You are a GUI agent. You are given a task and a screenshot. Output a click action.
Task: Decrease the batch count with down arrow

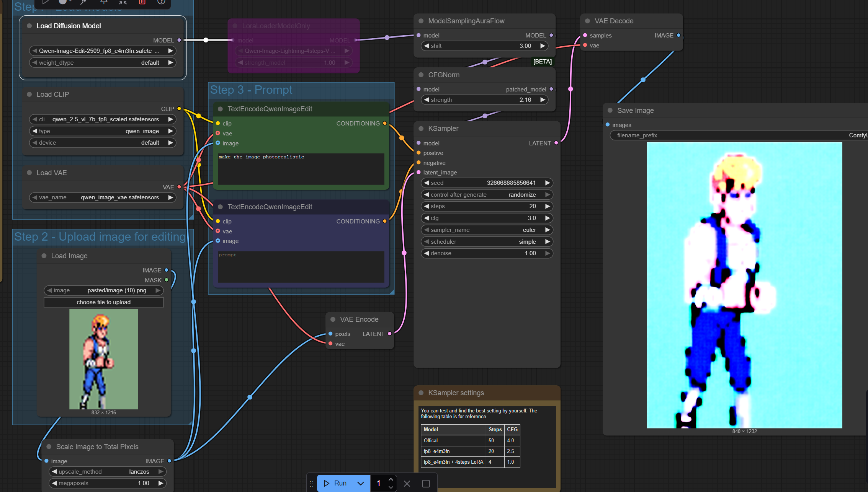(391, 487)
